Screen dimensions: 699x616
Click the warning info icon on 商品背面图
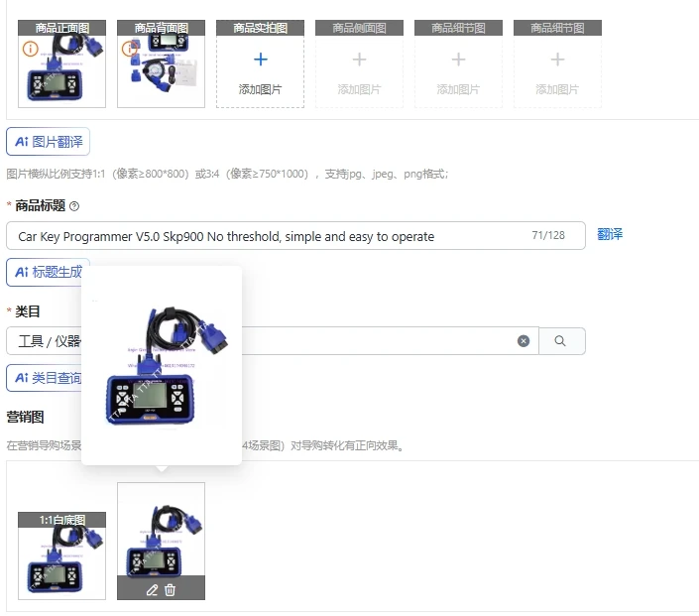click(129, 49)
